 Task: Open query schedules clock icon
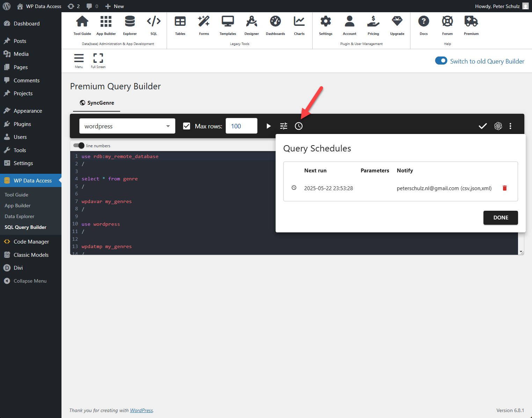pos(299,126)
